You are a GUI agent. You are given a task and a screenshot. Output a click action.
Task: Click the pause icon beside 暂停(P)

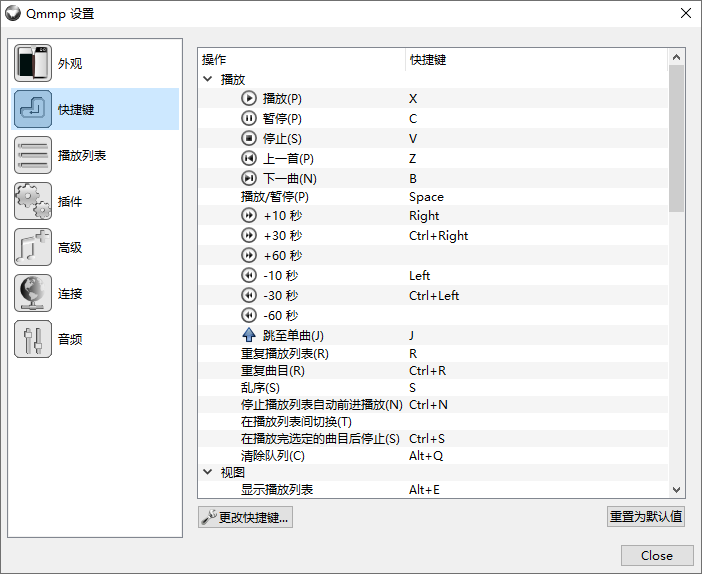[249, 118]
